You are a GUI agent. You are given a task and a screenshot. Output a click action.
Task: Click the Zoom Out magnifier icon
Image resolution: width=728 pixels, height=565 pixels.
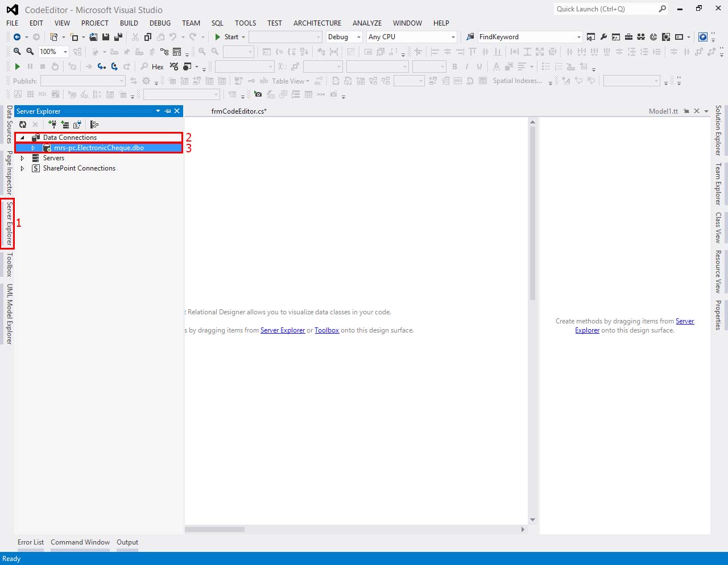pos(30,52)
